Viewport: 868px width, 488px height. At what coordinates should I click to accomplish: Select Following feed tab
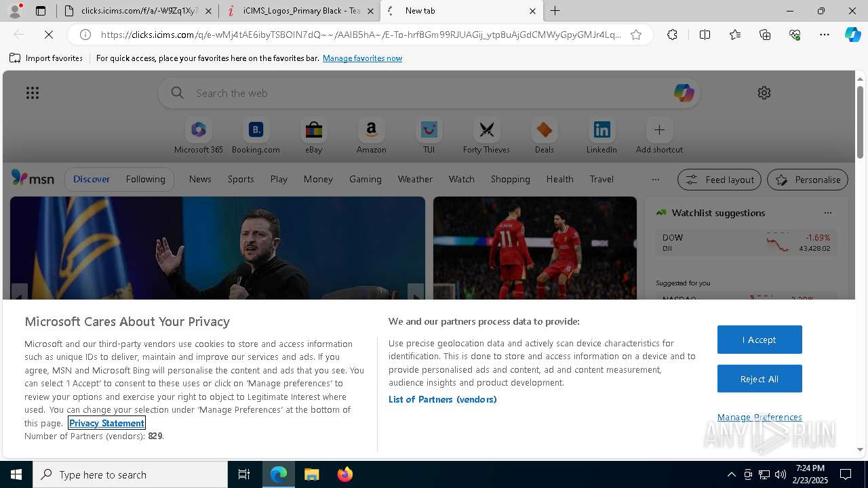click(x=145, y=179)
